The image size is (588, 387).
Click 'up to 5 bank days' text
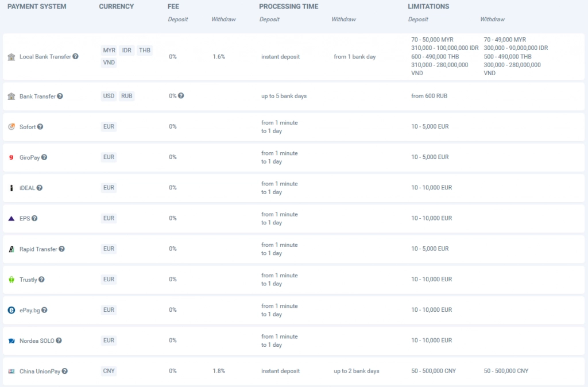coord(284,96)
